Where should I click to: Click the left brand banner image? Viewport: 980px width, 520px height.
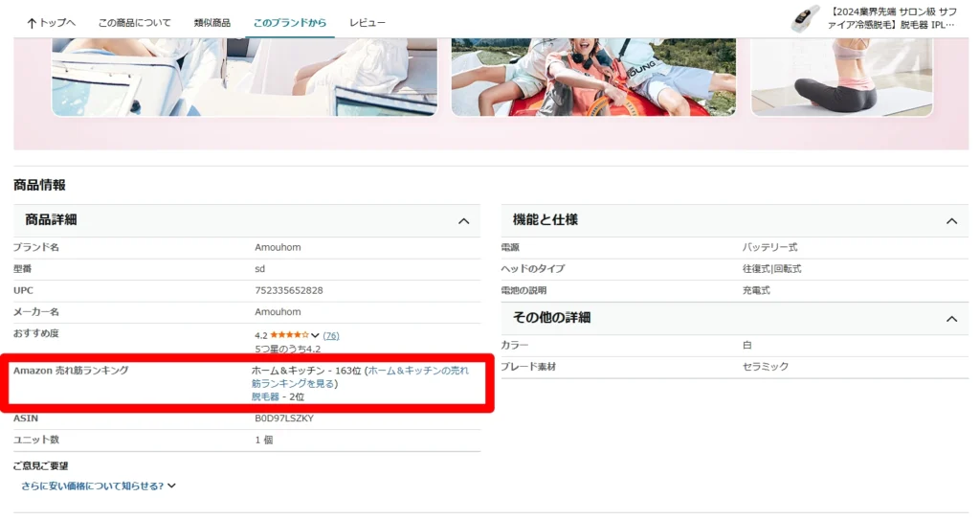244,77
